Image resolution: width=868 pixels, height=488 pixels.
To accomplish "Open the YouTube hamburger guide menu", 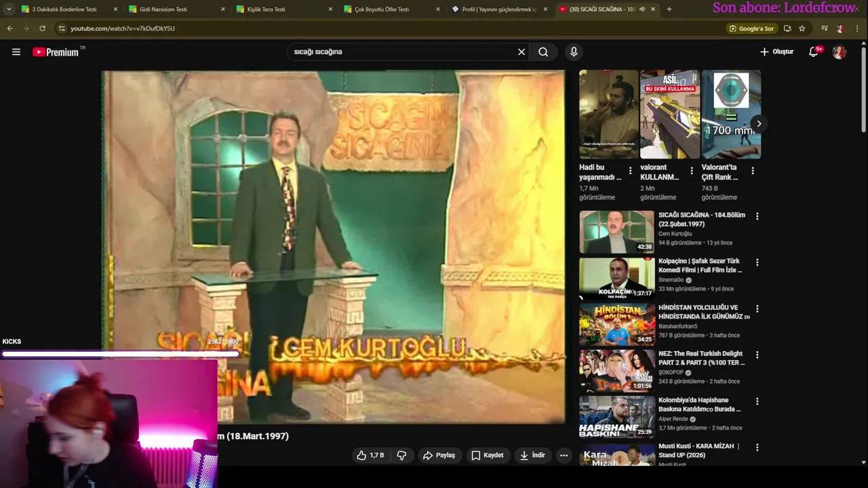I will point(16,52).
